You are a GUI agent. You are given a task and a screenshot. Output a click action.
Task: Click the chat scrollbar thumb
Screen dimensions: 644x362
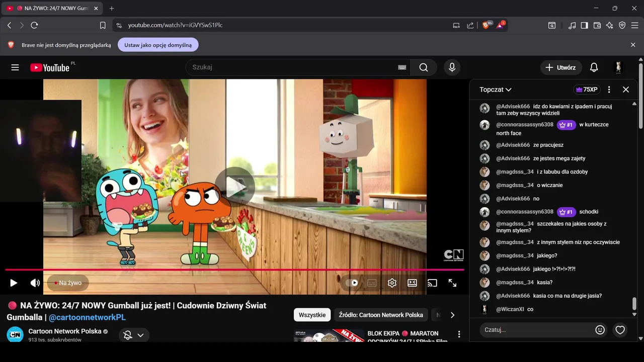click(x=634, y=304)
